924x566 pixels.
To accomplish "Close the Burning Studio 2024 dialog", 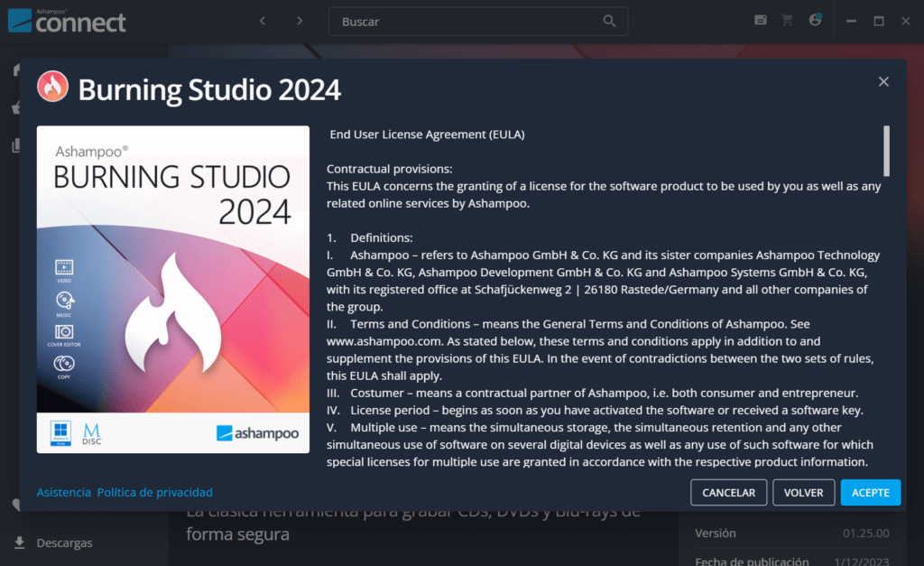I will click(x=883, y=82).
